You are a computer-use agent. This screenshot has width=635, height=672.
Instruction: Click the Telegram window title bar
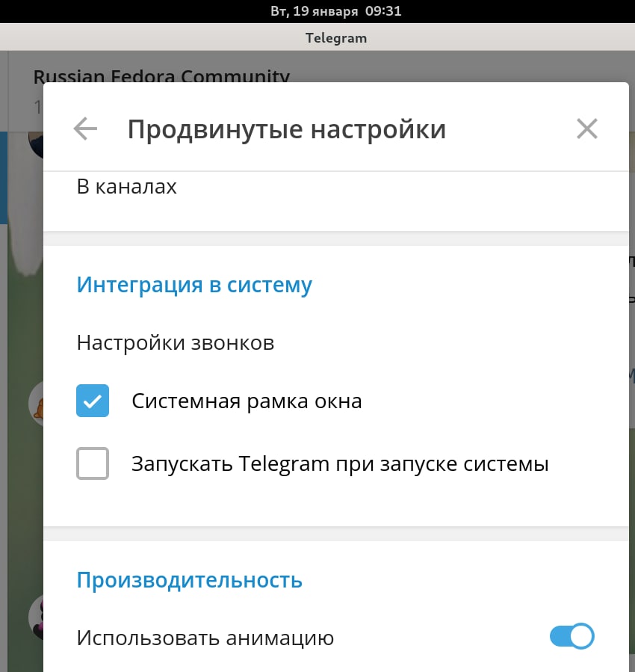point(317,37)
